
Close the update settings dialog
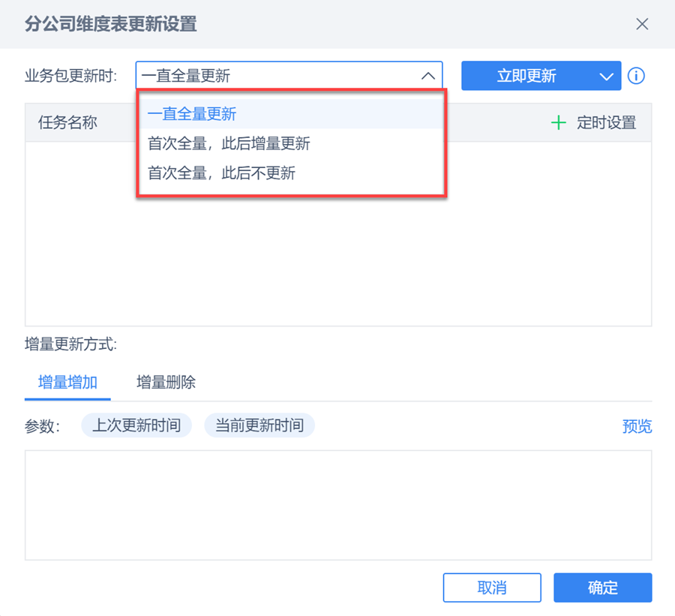[642, 24]
